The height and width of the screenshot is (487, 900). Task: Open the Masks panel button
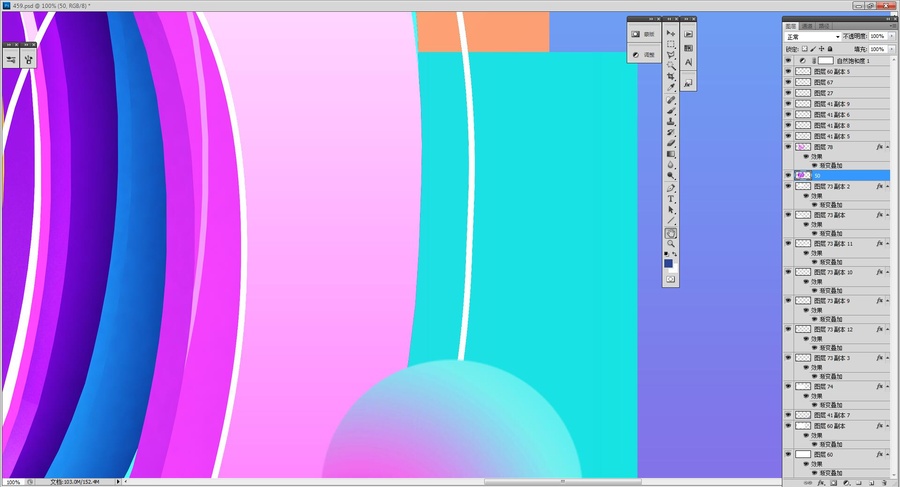643,34
